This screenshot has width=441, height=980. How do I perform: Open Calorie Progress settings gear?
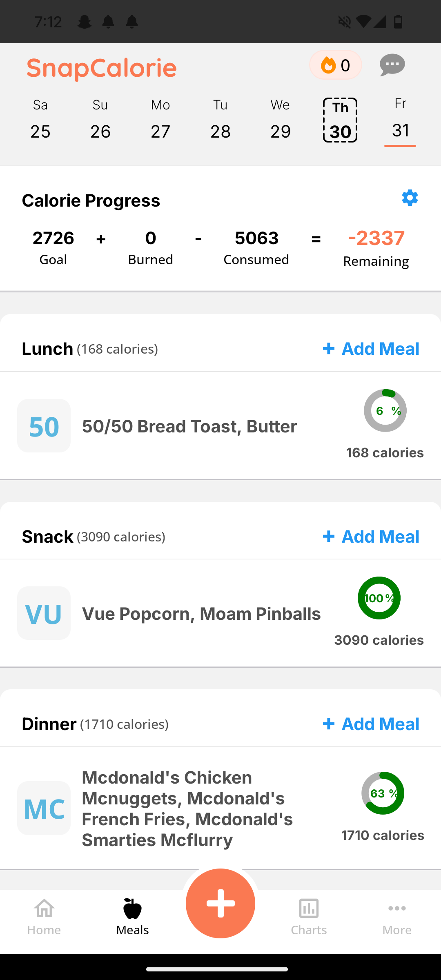(410, 198)
